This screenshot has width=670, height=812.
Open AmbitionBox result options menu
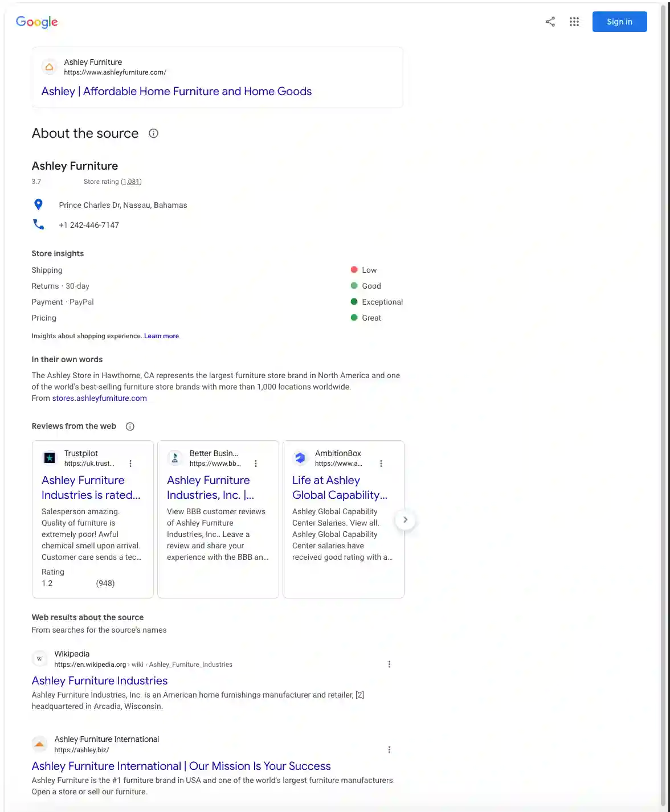(x=381, y=464)
